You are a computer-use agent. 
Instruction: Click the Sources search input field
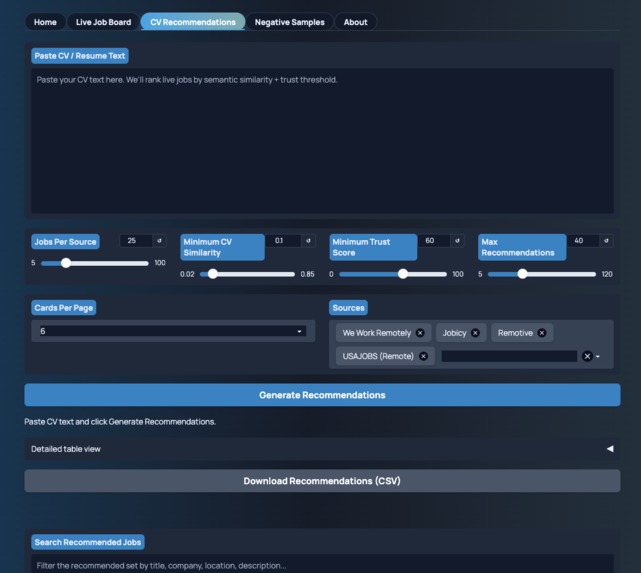509,356
